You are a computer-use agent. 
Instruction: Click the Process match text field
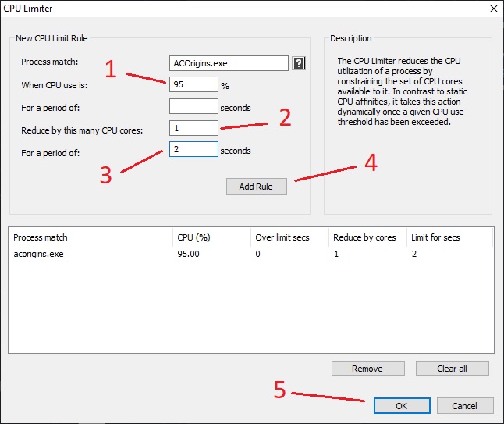click(x=229, y=63)
